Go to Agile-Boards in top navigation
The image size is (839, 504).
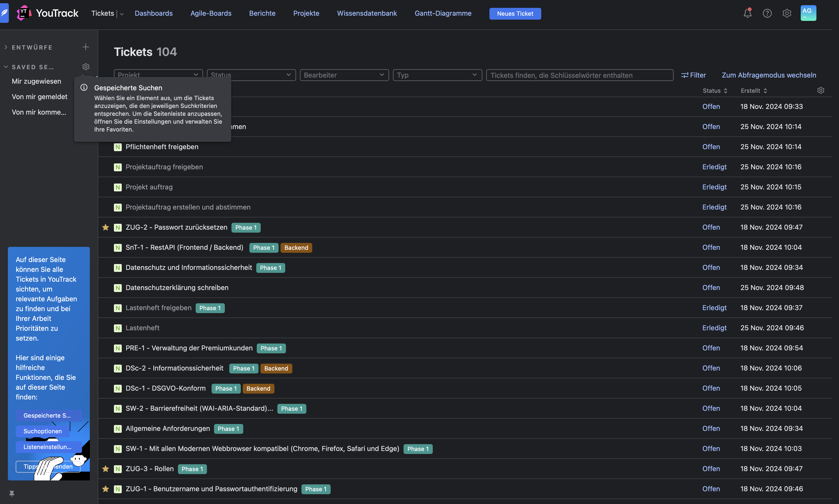(211, 13)
